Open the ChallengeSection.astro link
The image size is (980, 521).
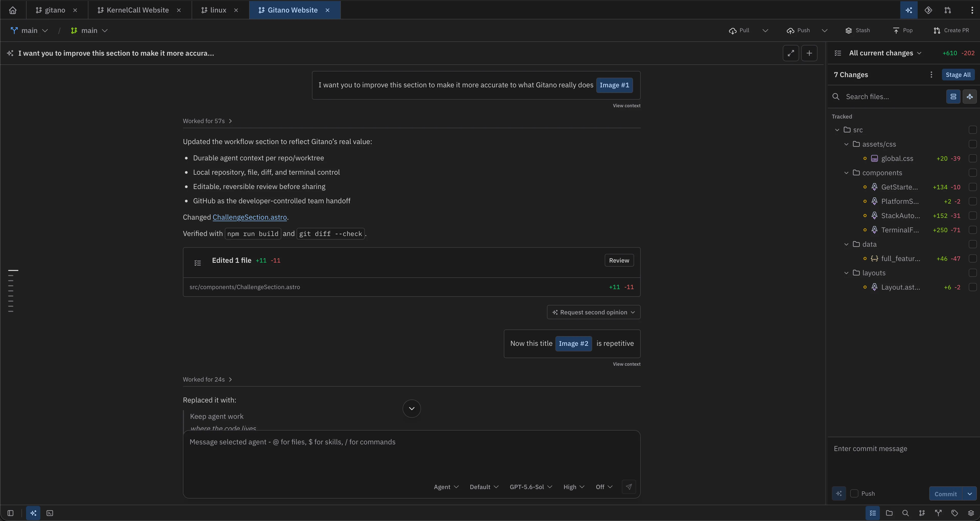tap(250, 217)
